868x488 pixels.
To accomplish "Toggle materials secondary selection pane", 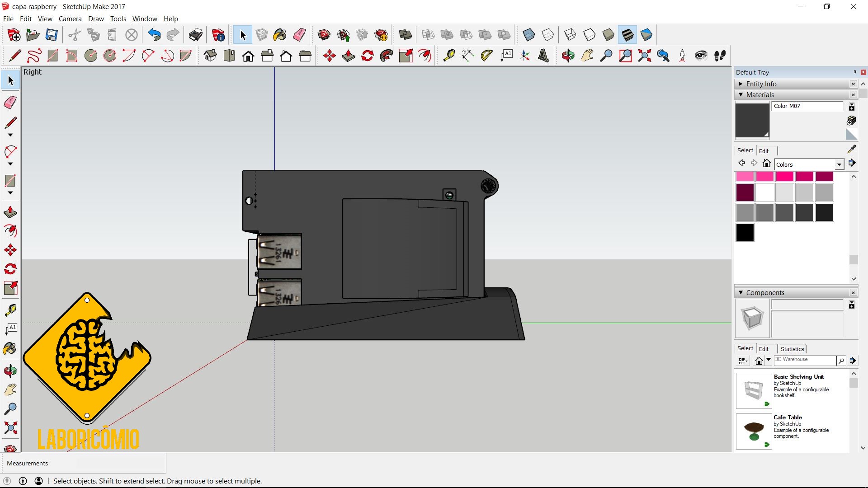I will 852,107.
